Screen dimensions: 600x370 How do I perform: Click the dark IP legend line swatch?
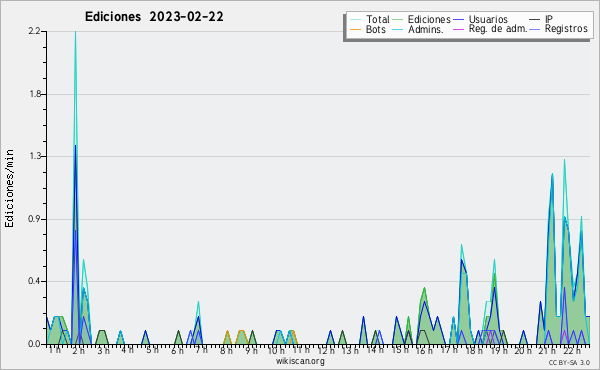point(535,19)
